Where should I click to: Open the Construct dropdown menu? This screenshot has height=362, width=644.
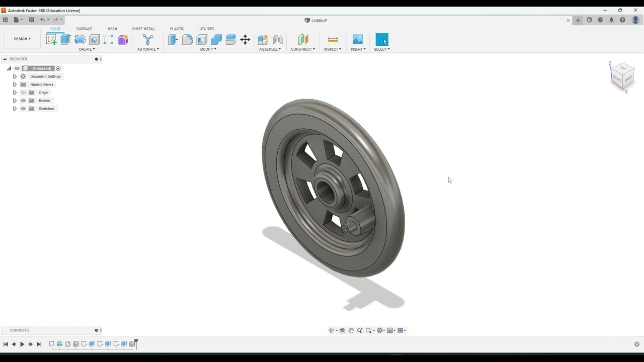pyautogui.click(x=303, y=49)
